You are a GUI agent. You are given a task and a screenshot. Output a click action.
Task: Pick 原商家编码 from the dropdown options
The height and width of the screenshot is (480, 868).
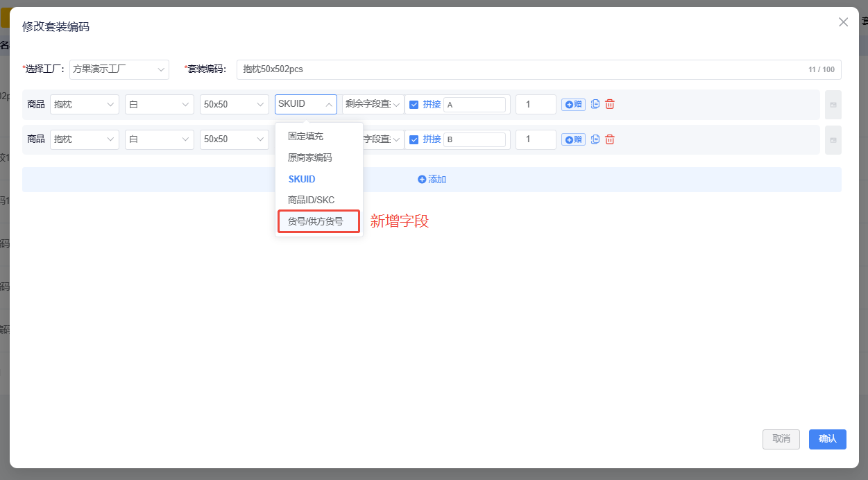point(310,157)
